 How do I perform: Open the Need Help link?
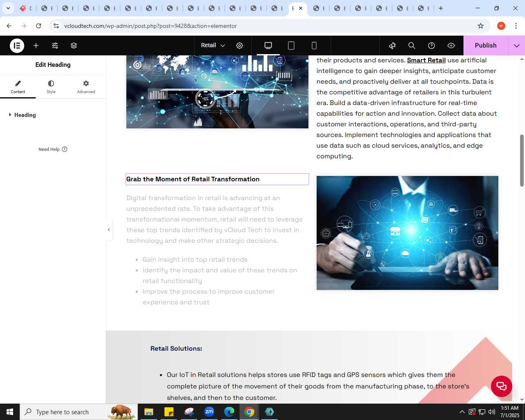click(53, 149)
